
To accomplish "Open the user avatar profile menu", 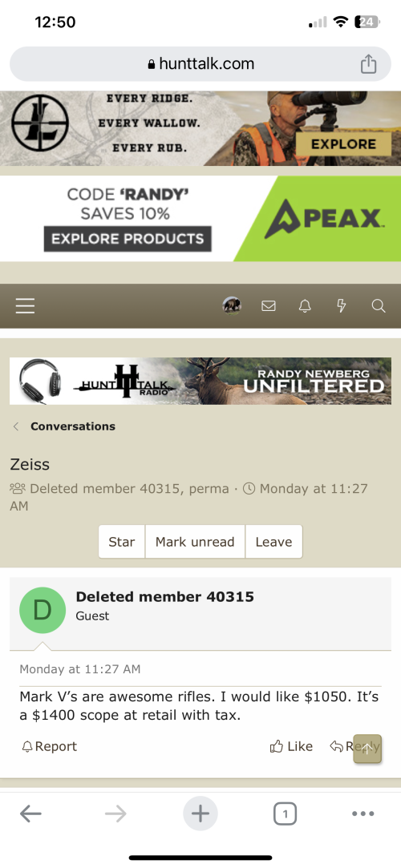I will point(232,305).
